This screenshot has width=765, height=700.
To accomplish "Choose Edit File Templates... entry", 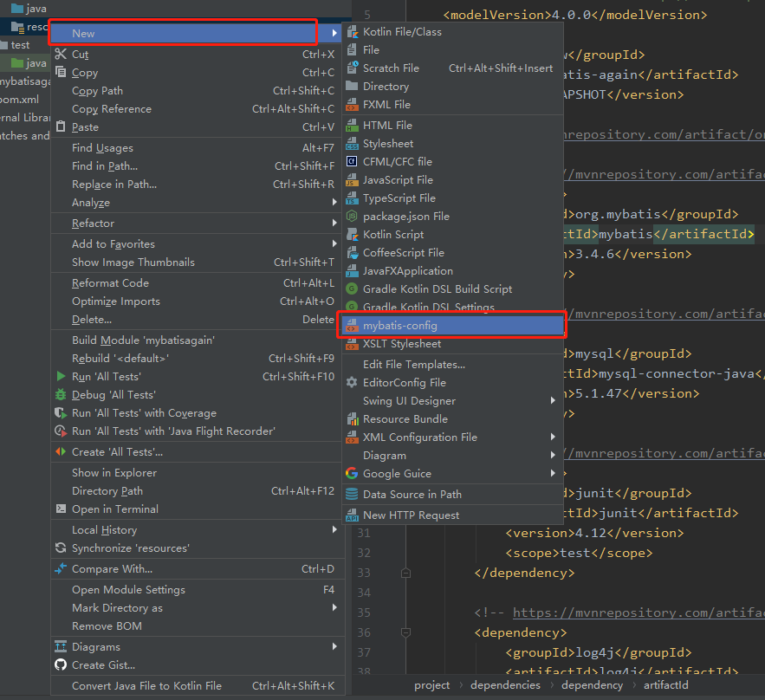I will pyautogui.click(x=453, y=365).
